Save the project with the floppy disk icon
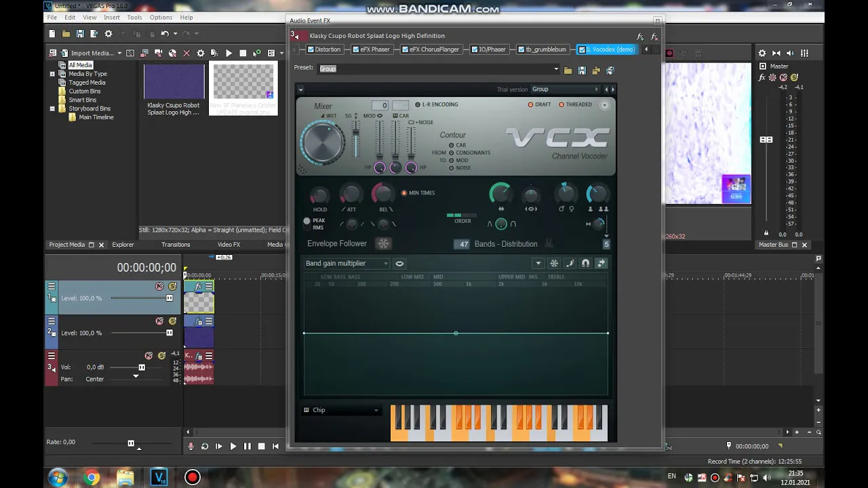 pyautogui.click(x=80, y=34)
